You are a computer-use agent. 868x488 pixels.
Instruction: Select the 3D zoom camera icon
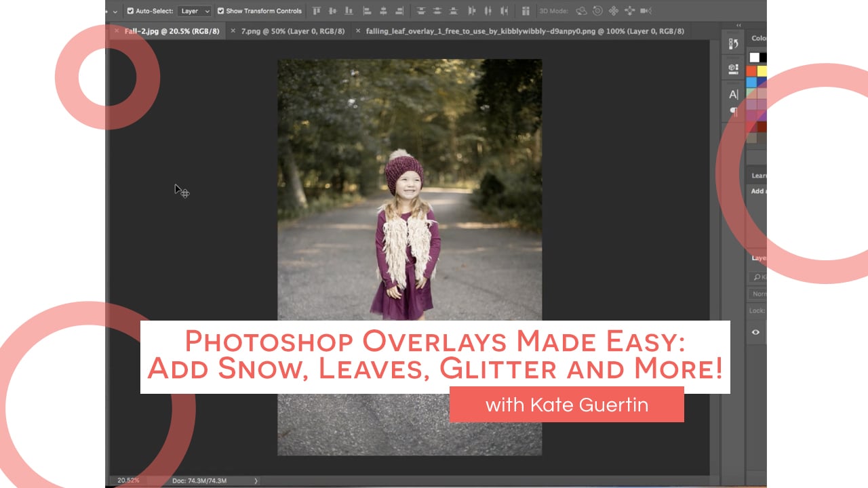646,11
